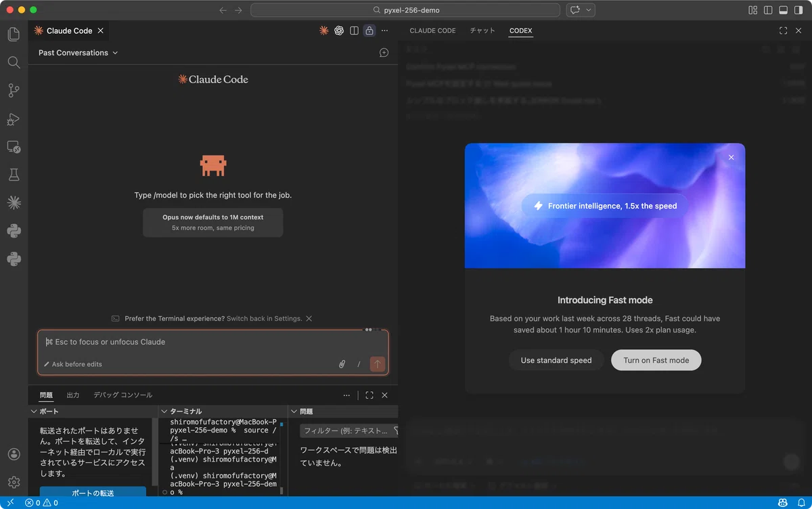Open Customize Layout in title bar
The height and width of the screenshot is (509, 812).
753,10
